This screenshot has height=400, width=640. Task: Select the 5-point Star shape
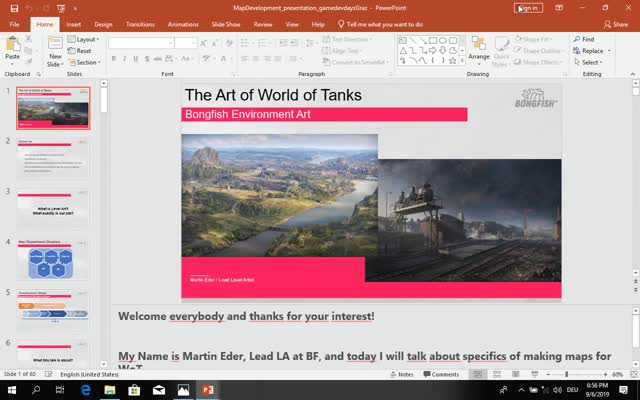[452, 61]
